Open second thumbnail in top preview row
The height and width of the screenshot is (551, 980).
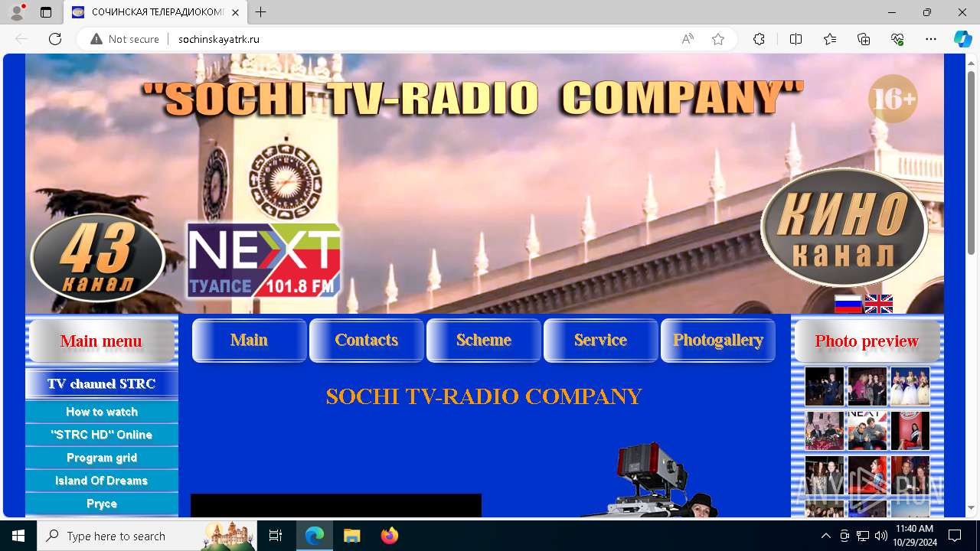pyautogui.click(x=867, y=386)
